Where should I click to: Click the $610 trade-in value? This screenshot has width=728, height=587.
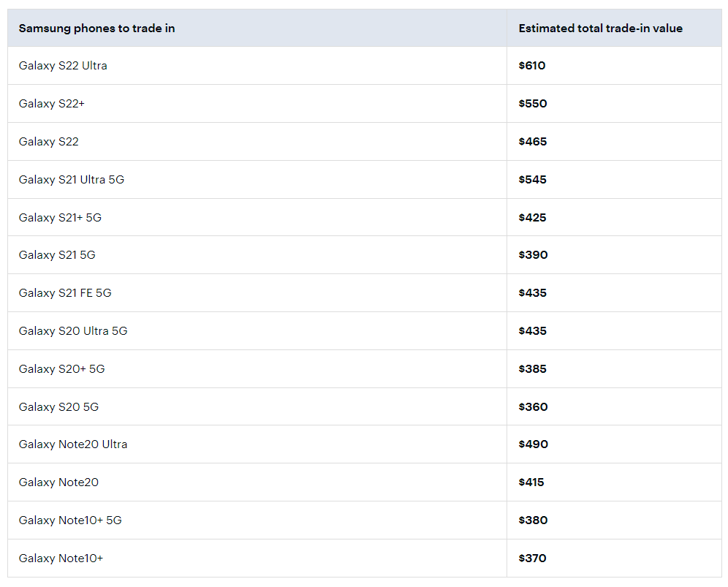(532, 66)
